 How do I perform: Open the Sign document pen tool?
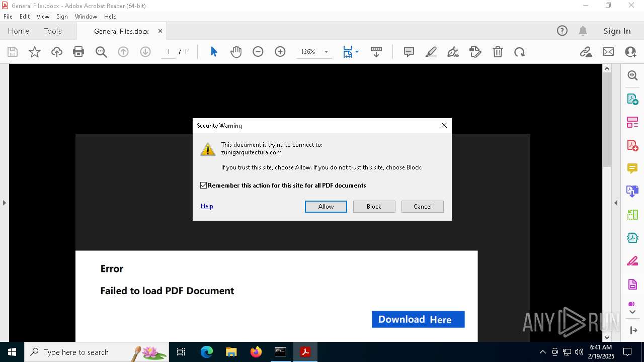click(453, 52)
